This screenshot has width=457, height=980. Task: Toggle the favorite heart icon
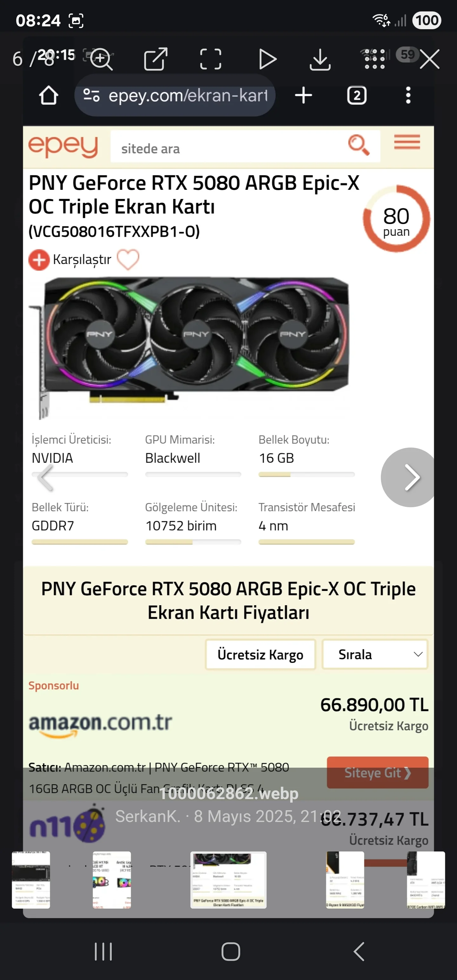128,260
